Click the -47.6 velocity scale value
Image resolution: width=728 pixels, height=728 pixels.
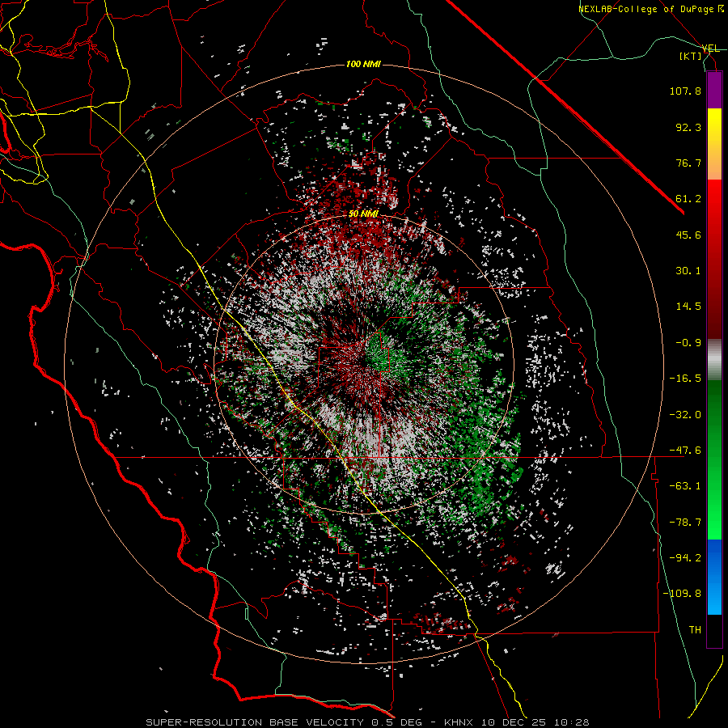pos(685,451)
